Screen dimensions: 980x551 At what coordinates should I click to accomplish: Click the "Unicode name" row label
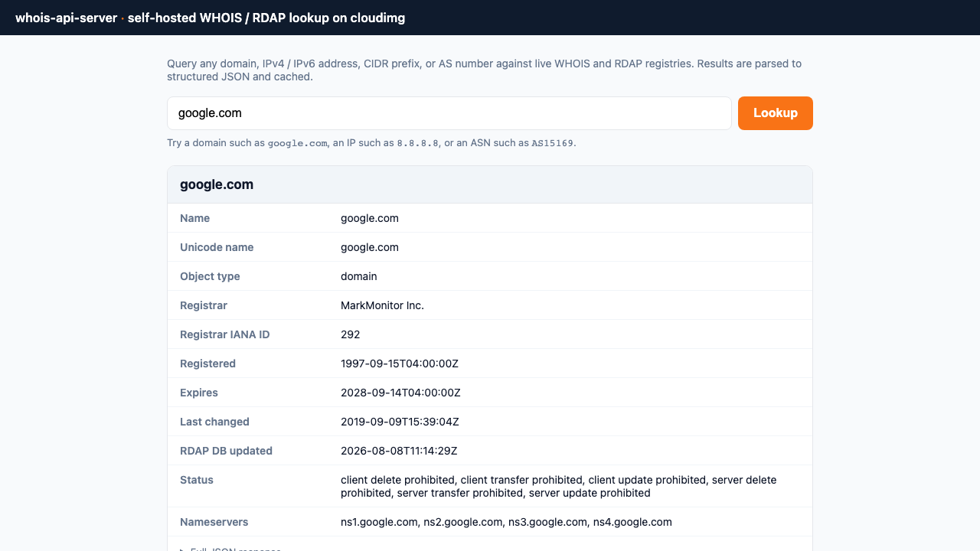[217, 247]
